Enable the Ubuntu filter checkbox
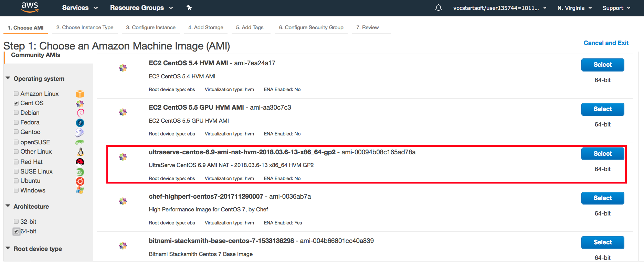 [16, 181]
